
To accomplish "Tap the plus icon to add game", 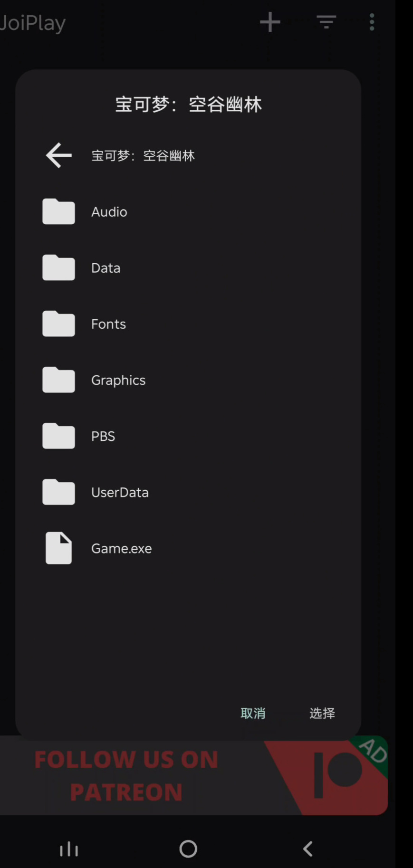I will [x=270, y=22].
